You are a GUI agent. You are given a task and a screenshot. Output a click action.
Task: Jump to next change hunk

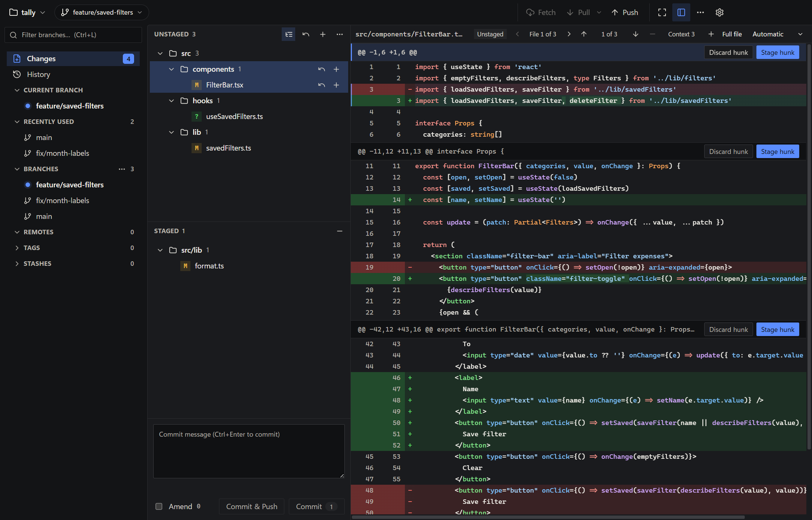tap(635, 34)
